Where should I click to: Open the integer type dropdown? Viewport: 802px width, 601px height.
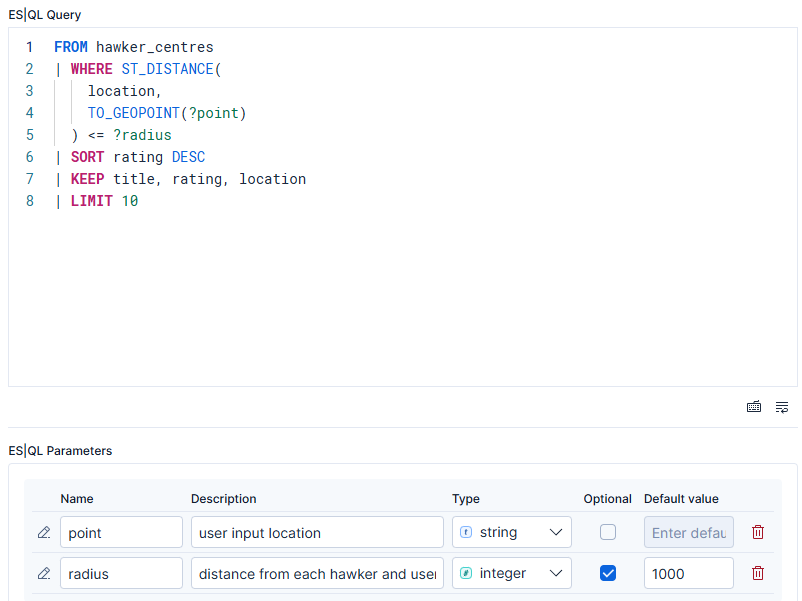pyautogui.click(x=511, y=573)
